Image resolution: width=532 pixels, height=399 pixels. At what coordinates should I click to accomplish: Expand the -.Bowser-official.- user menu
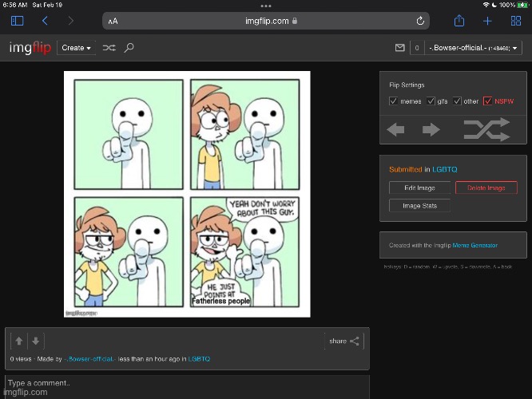click(473, 48)
